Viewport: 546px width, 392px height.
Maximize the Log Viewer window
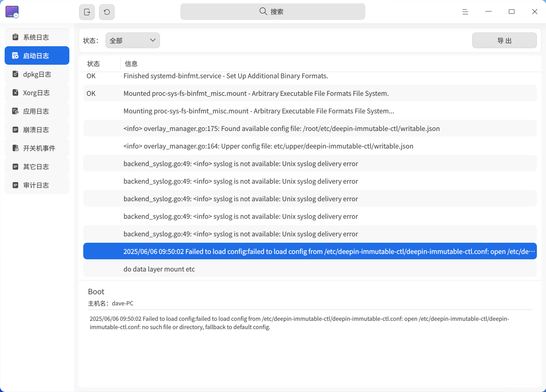pos(511,12)
